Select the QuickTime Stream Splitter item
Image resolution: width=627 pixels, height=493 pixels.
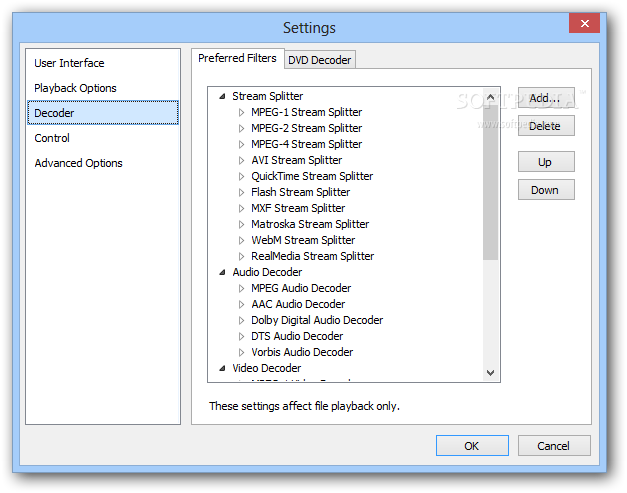312,176
